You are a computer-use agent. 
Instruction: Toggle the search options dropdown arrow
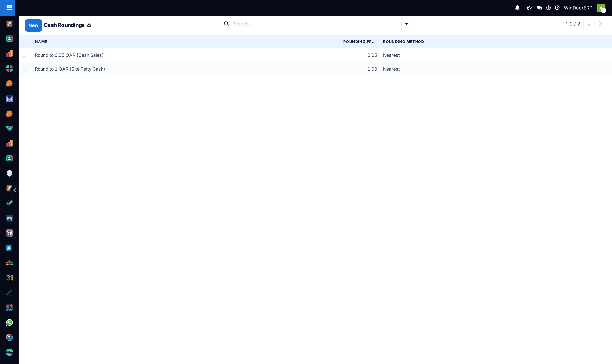[x=406, y=24]
